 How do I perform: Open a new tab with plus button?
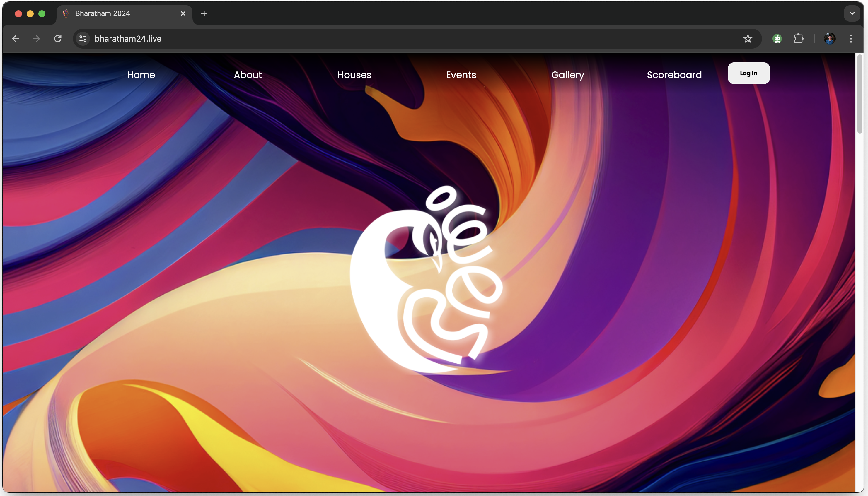(204, 14)
